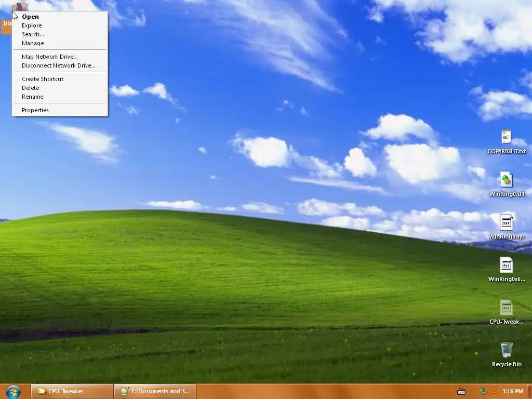Viewport: 532px width, 399px height.
Task: Choose Manage from the context menu
Action: [60, 43]
